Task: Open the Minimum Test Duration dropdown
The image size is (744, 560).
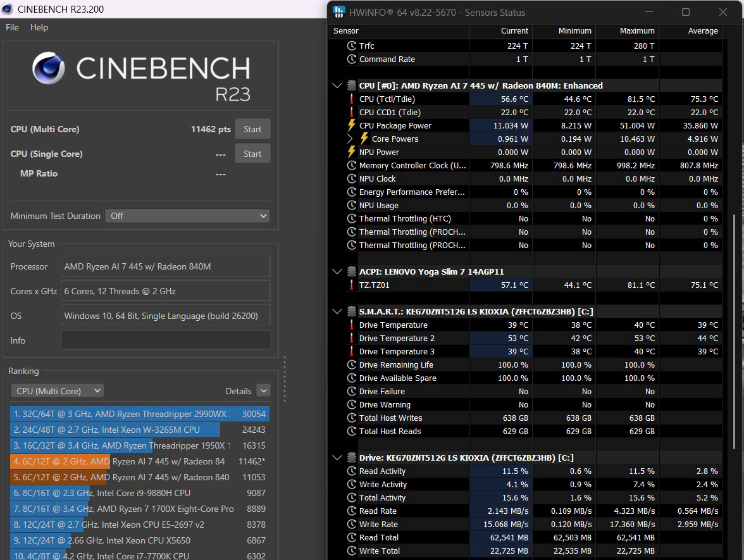Action: point(187,216)
